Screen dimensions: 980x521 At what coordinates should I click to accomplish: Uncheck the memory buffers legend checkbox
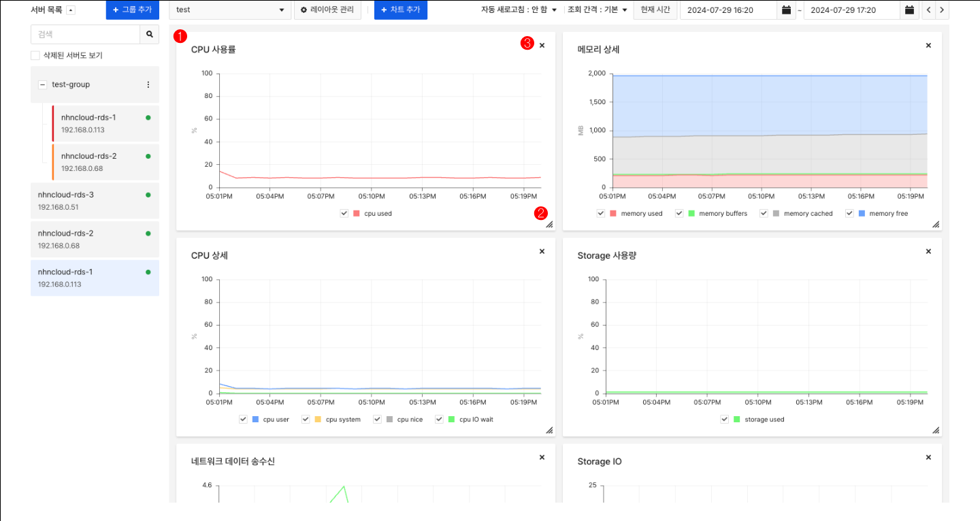(679, 213)
